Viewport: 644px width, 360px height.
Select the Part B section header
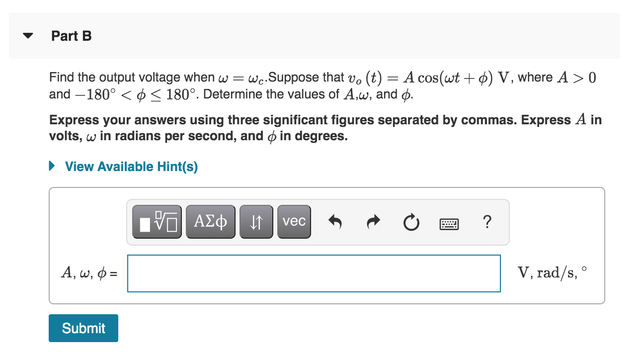tap(72, 35)
